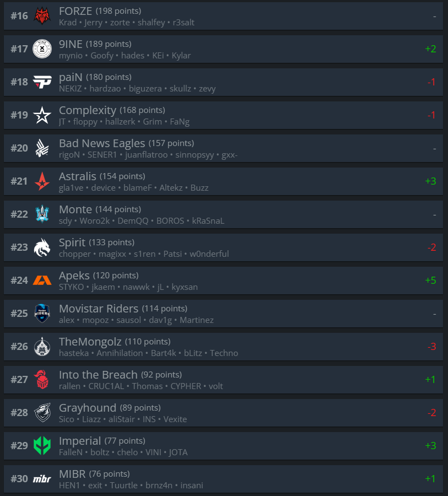Open the Bad News Eagles logo

click(x=42, y=148)
